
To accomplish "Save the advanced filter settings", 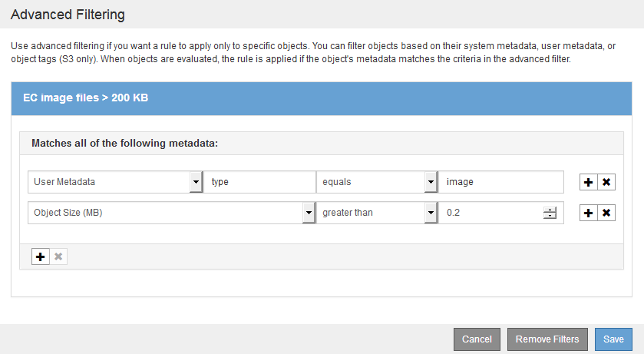I will pos(613,339).
